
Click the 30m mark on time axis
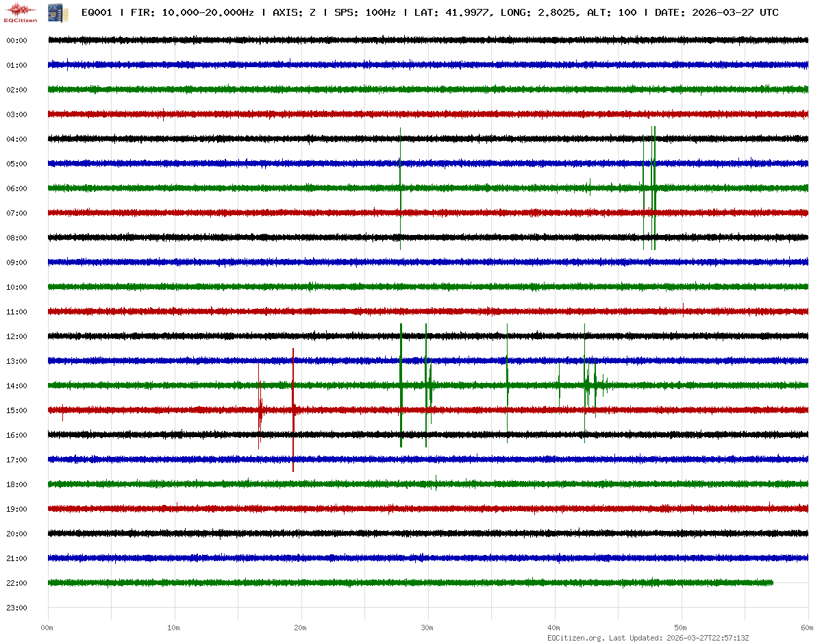pyautogui.click(x=427, y=628)
